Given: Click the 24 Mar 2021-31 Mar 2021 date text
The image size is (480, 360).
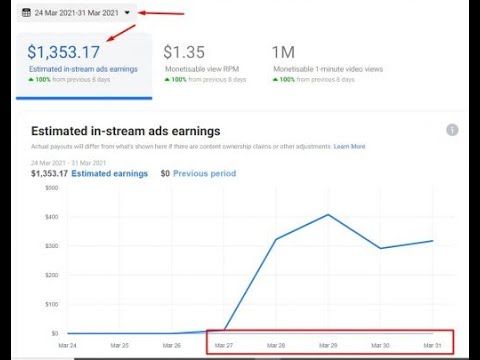Looking at the screenshot, I should [x=77, y=13].
